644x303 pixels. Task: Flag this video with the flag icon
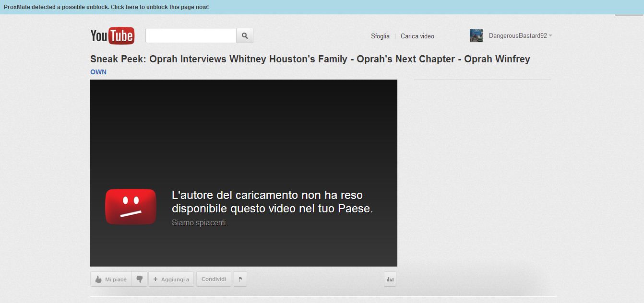[240, 279]
